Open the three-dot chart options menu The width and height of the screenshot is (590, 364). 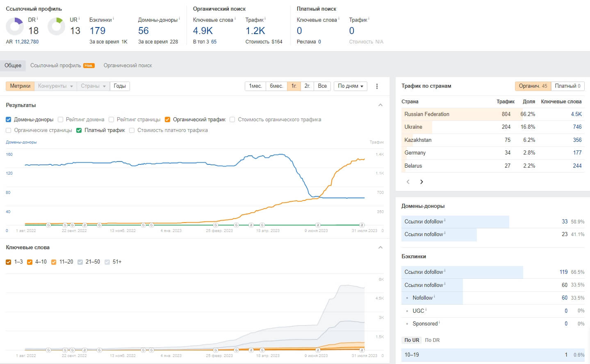[x=377, y=86]
